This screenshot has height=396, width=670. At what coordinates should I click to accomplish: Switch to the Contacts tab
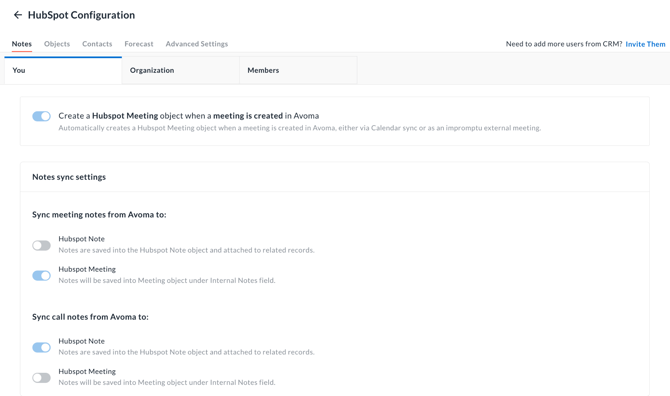(97, 44)
